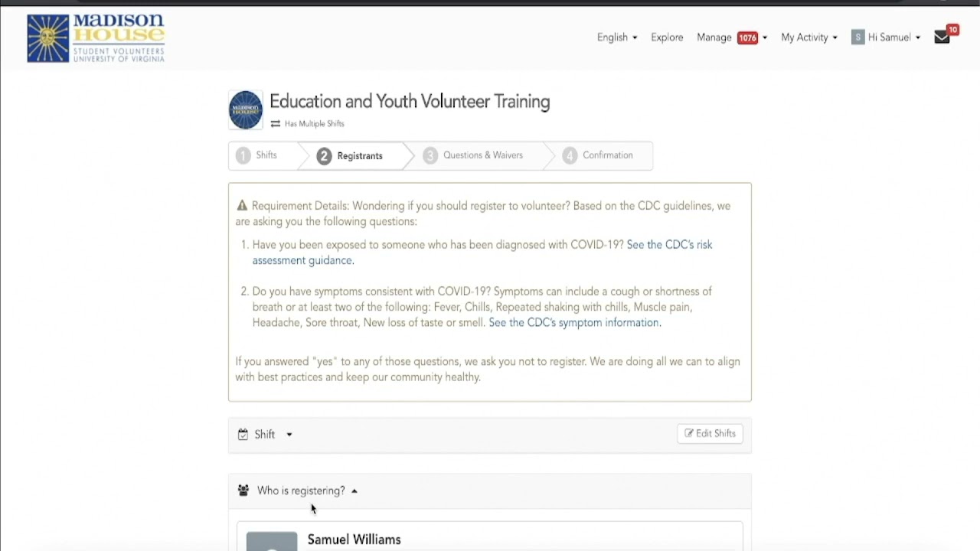Click the Edit Shifts button
Screen dimensions: 980x551
(710, 434)
